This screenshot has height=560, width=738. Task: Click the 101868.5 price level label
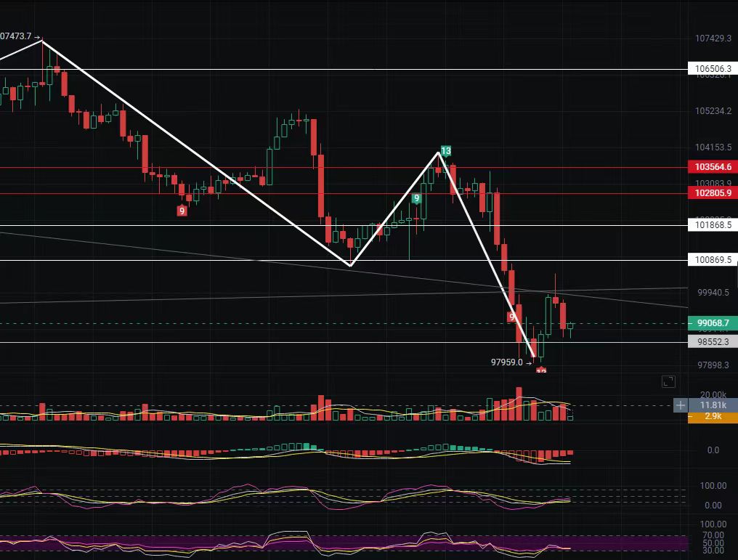point(712,226)
